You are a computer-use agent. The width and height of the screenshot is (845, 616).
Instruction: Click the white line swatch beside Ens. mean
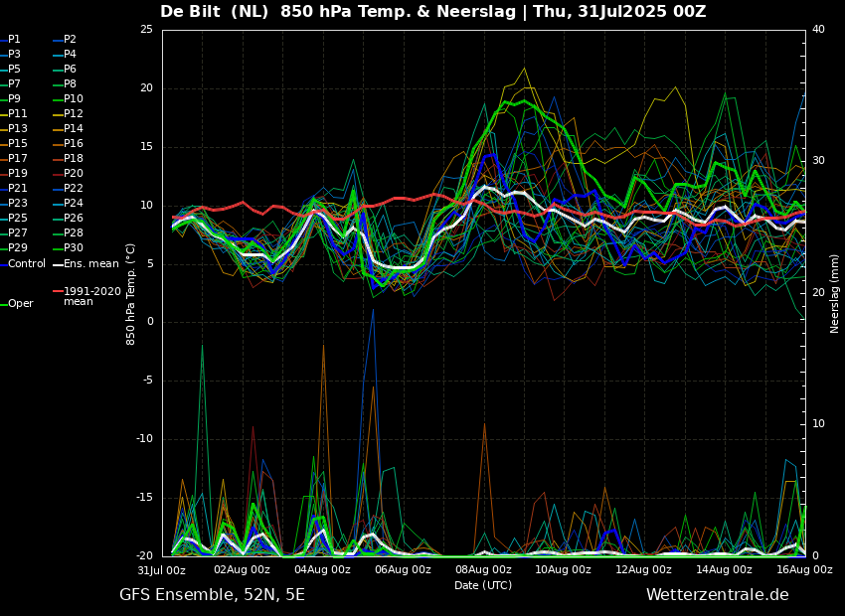coord(58,264)
